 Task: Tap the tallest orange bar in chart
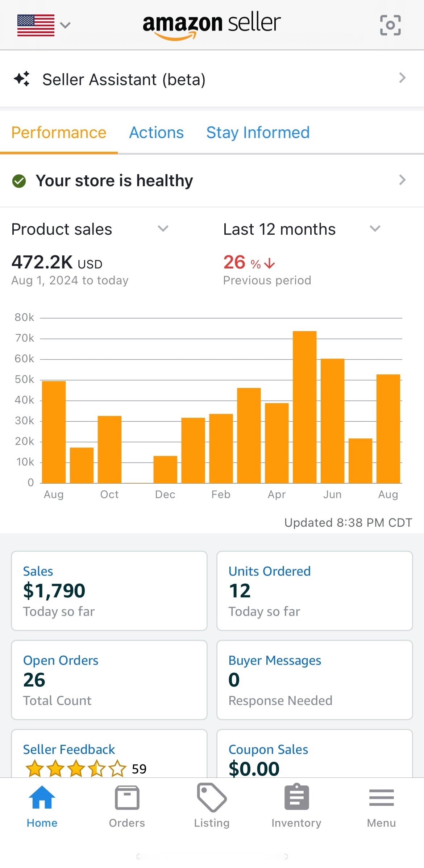(304, 406)
